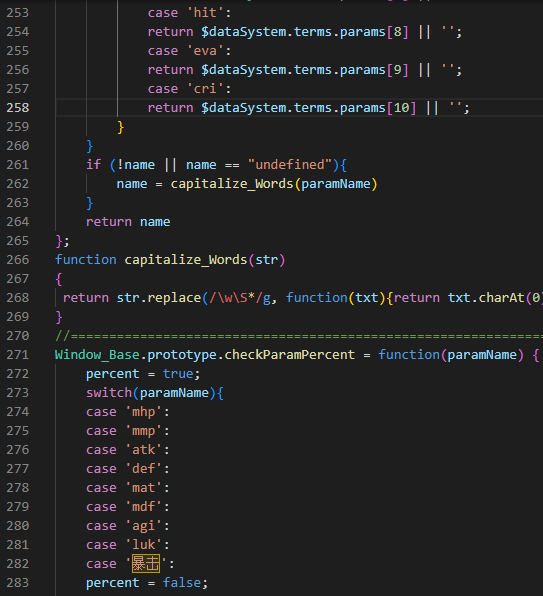Click 'eva' string on line 255
Image resolution: width=543 pixels, height=596 pixels.
pos(205,51)
